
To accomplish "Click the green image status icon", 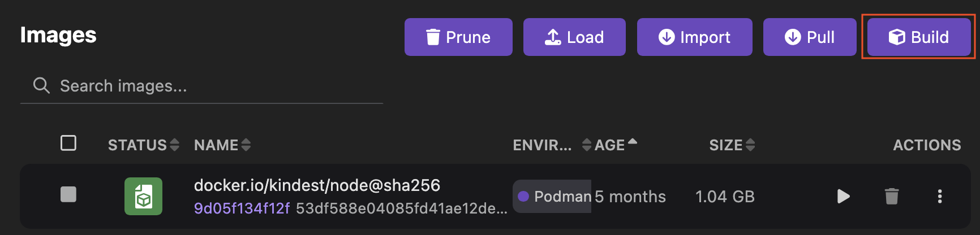I will (x=143, y=197).
